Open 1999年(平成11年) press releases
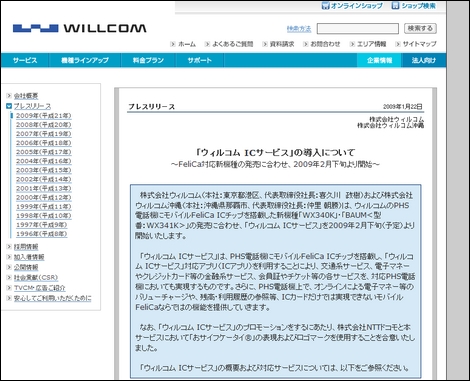This screenshot has width=470, height=381. [x=44, y=207]
